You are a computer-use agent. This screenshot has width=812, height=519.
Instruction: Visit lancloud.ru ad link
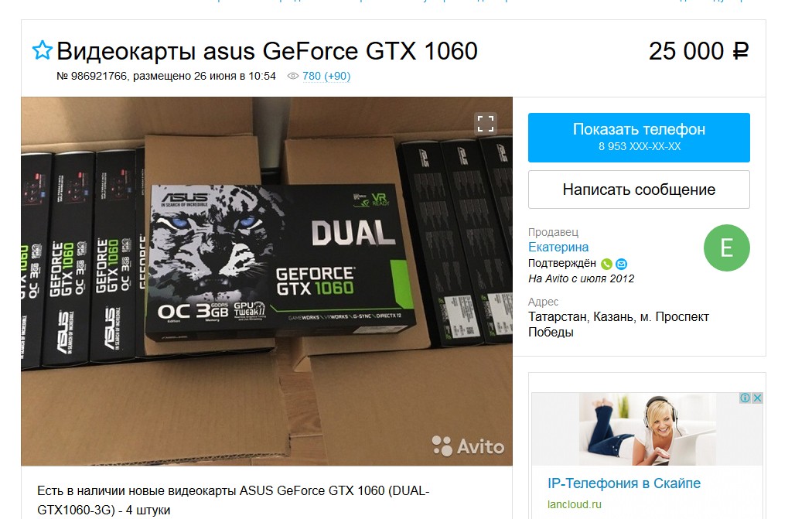(x=575, y=504)
